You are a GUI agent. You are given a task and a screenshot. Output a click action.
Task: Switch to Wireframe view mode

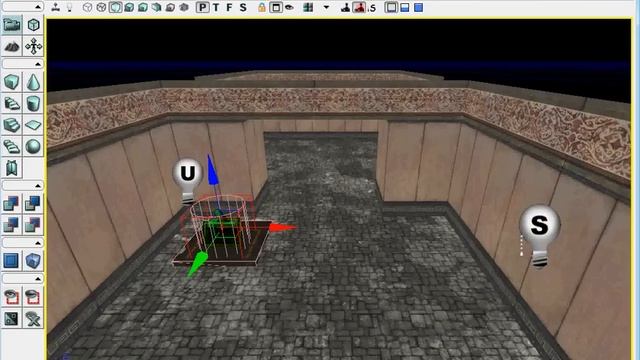(101, 7)
